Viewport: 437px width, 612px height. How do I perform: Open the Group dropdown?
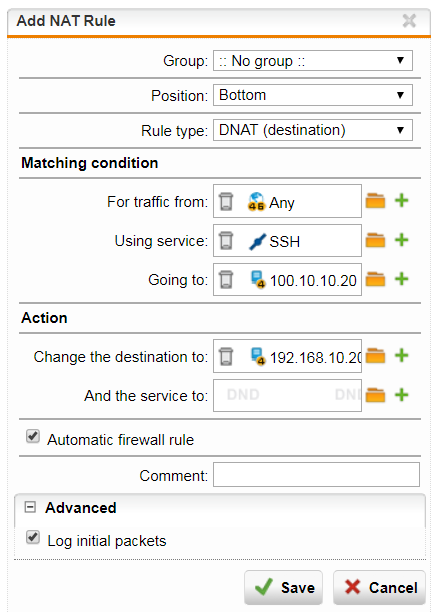coord(313,60)
